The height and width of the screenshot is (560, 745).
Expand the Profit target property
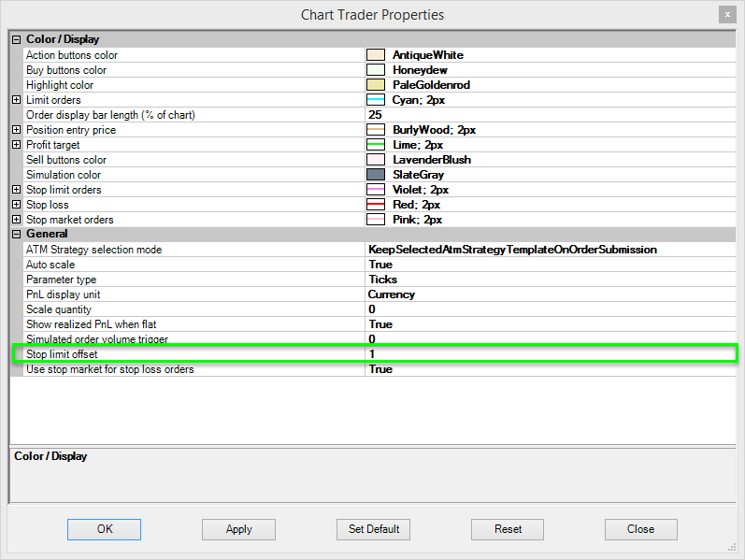(x=16, y=145)
